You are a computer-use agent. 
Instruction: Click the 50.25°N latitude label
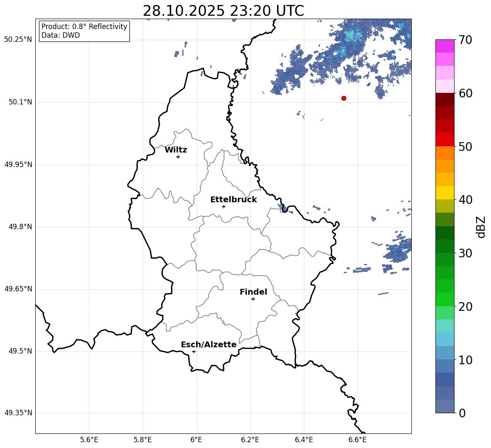point(18,40)
